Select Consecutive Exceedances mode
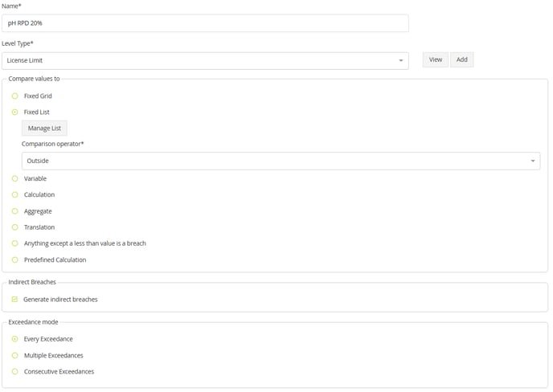Viewport: 553px width, 392px height. [15, 372]
